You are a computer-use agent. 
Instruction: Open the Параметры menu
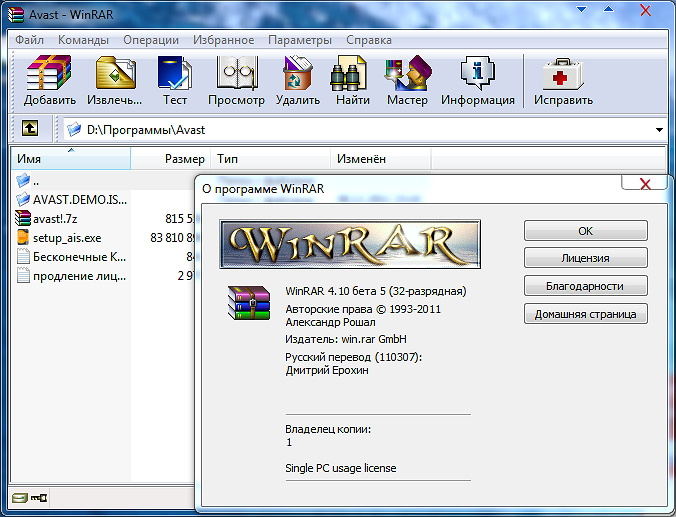pyautogui.click(x=300, y=40)
